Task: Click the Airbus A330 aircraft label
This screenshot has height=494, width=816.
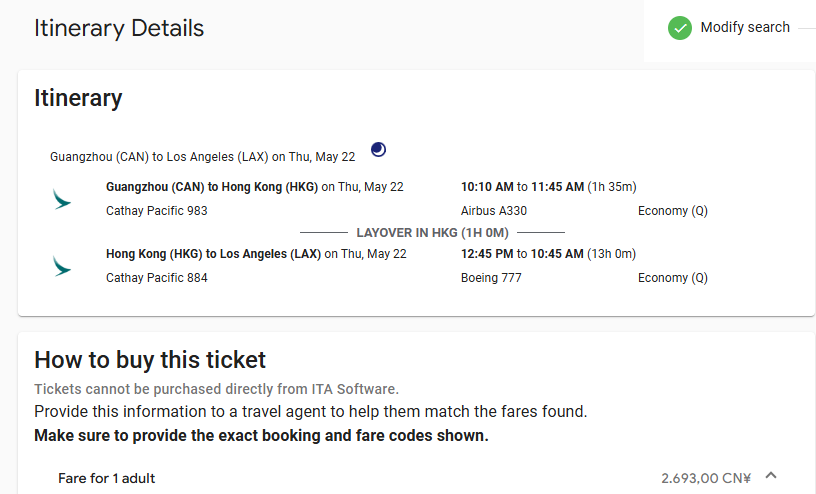Action: point(493,211)
